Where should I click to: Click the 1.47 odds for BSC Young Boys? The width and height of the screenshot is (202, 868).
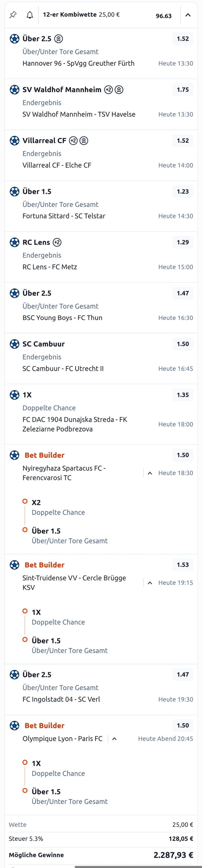(183, 293)
